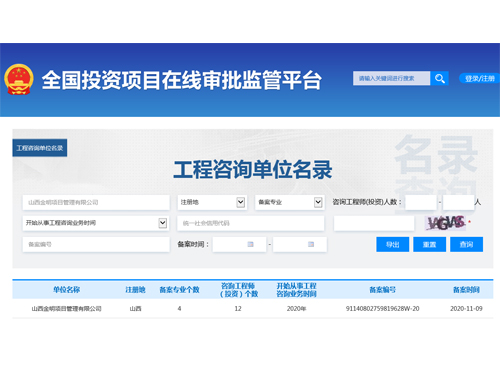Click the 备案编号 input field

coord(96,244)
